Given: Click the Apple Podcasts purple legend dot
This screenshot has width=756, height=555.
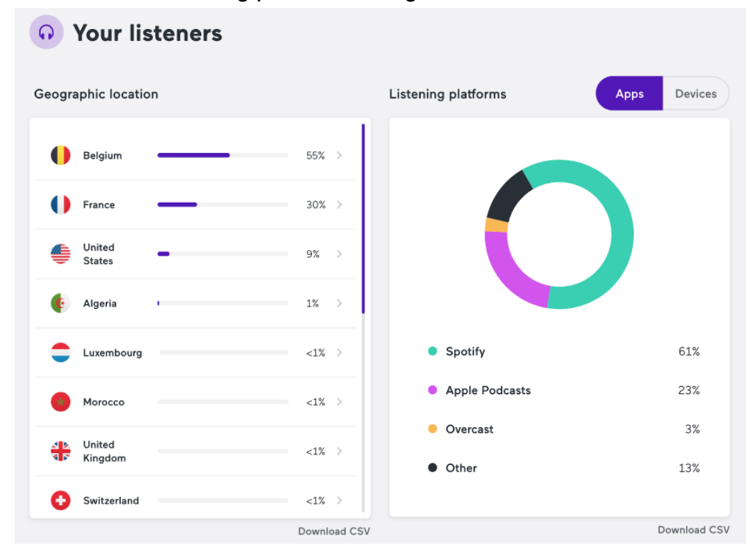Looking at the screenshot, I should click(x=433, y=390).
